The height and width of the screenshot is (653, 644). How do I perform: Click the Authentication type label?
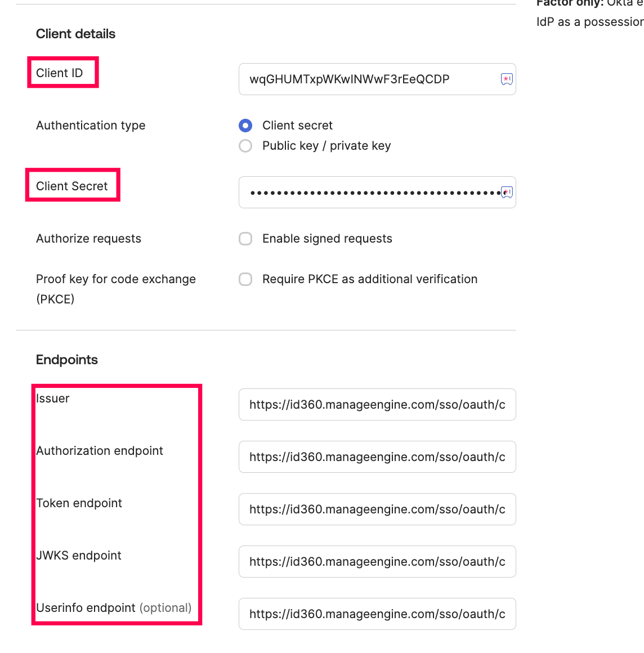pyautogui.click(x=91, y=126)
